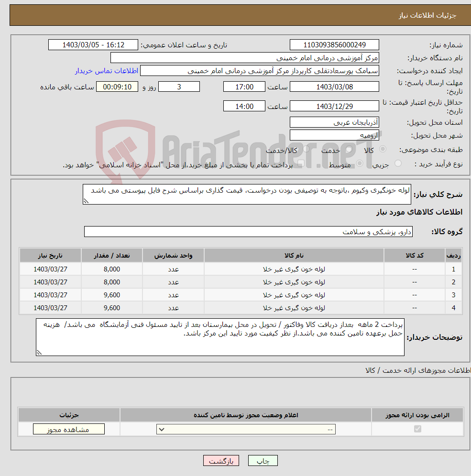This screenshot has width=471, height=476.
Task: Click quantity 8,000 in row 2
Action: click(x=112, y=282)
